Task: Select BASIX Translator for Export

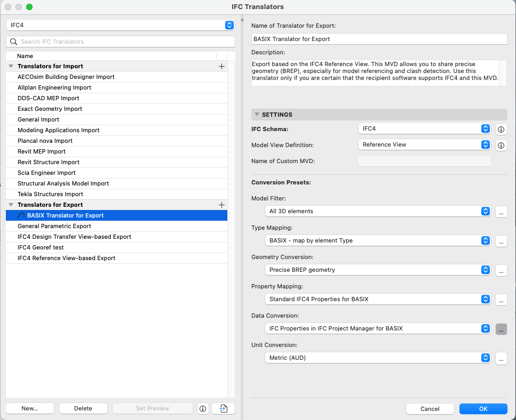Action: pos(116,215)
